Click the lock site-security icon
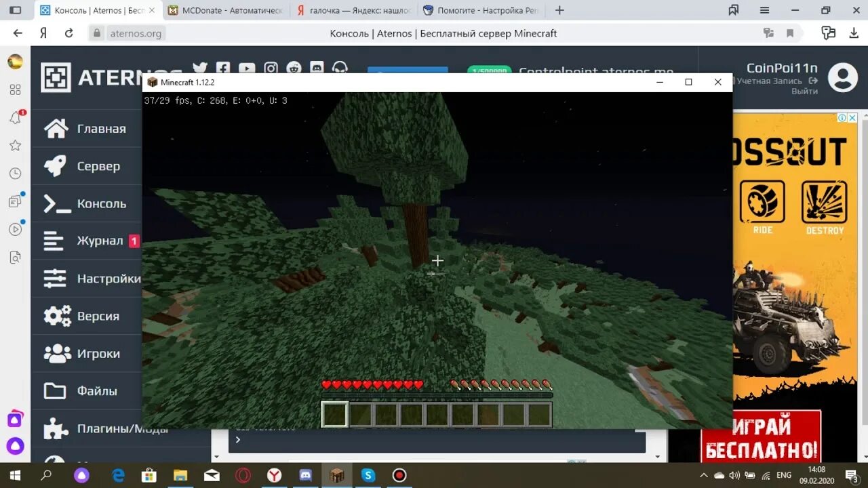 (x=97, y=33)
